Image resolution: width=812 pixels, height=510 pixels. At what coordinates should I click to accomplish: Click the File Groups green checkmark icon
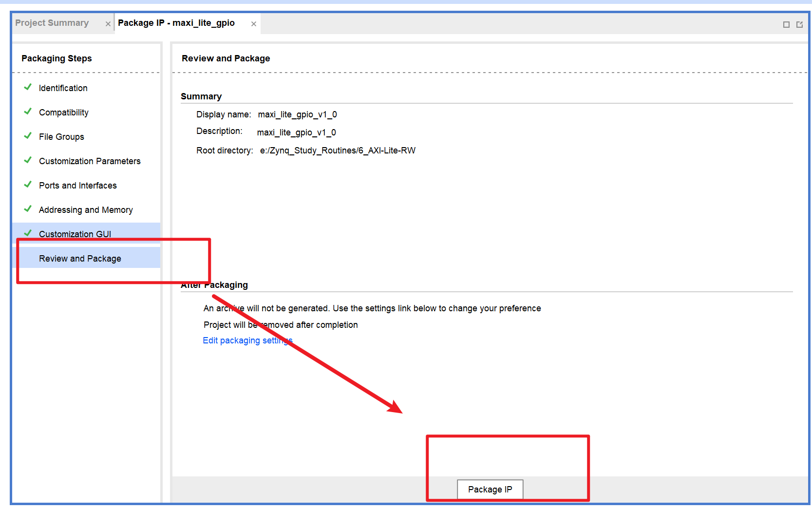pyautogui.click(x=28, y=136)
